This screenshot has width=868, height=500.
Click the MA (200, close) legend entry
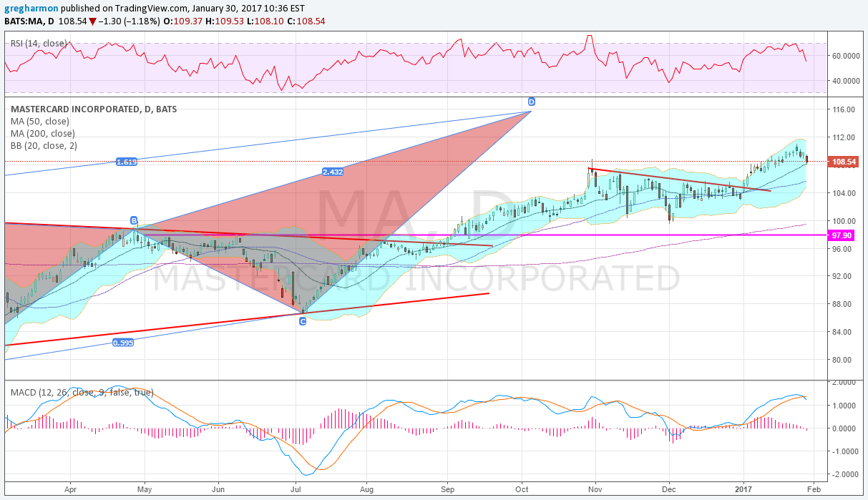point(42,134)
